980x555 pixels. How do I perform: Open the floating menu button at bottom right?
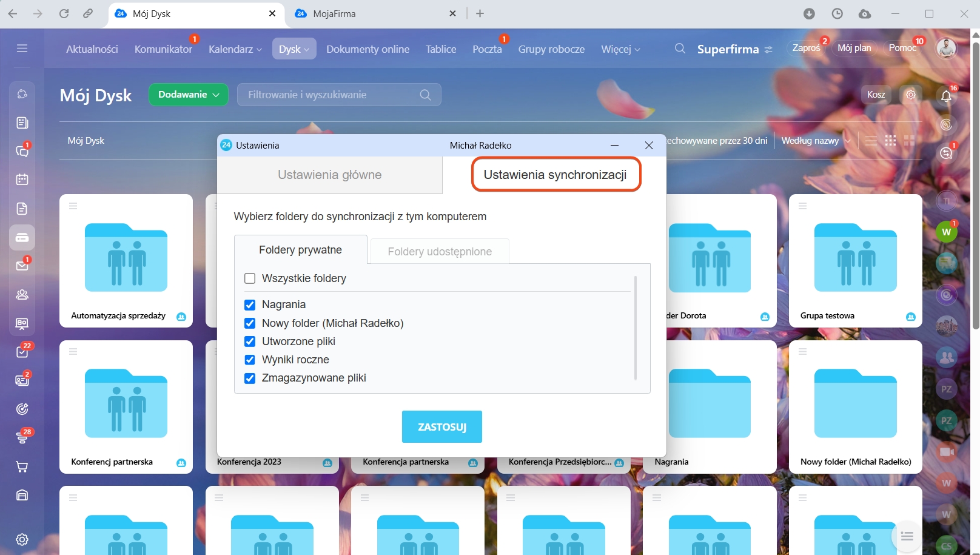point(907,536)
